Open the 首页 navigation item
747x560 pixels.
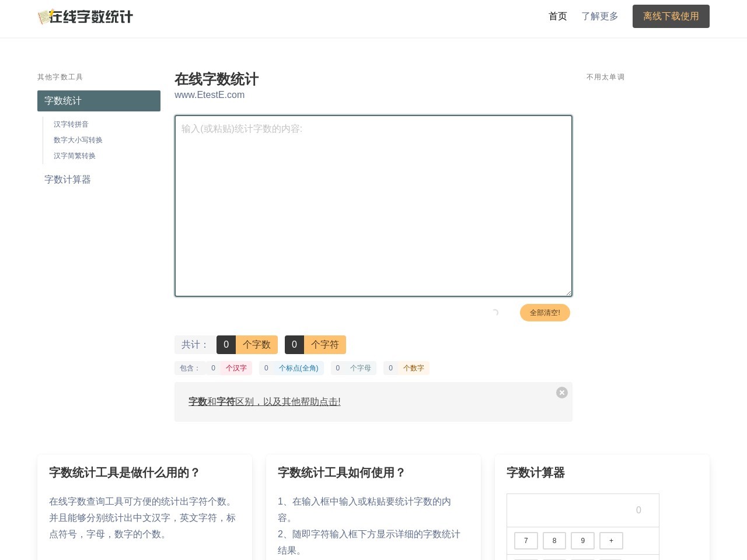(x=557, y=16)
